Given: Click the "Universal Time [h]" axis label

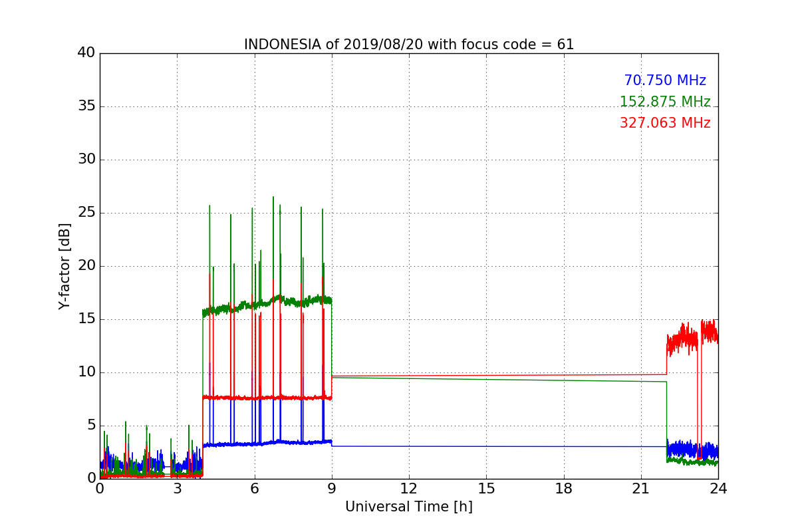Looking at the screenshot, I should coord(409,507).
